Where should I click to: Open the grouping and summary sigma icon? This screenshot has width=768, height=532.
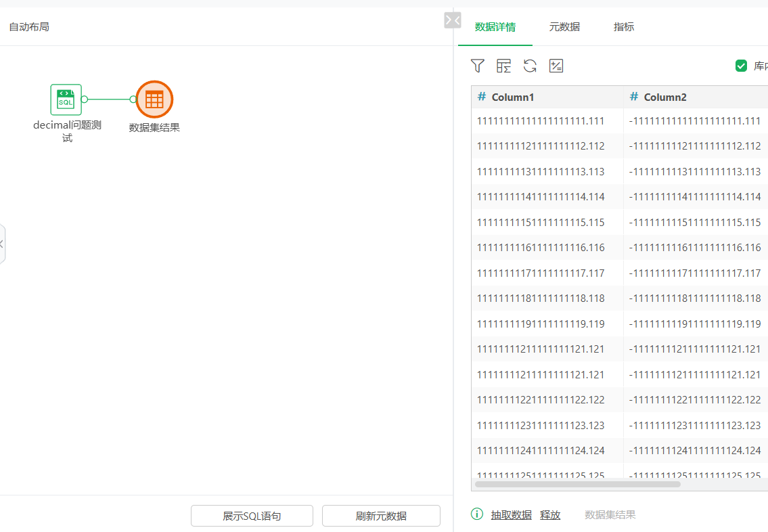point(503,66)
